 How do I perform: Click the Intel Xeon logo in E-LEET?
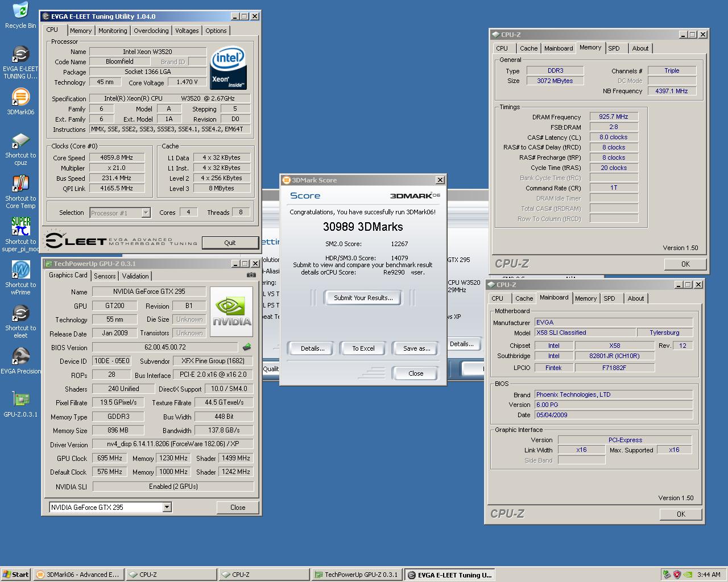[x=228, y=68]
